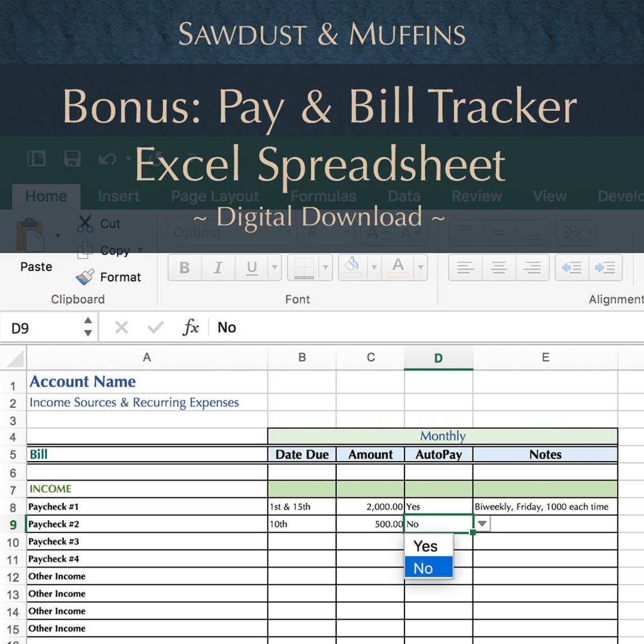Switch to the Formulas ribbon tab
Screen dimensions: 644x644
[324, 196]
